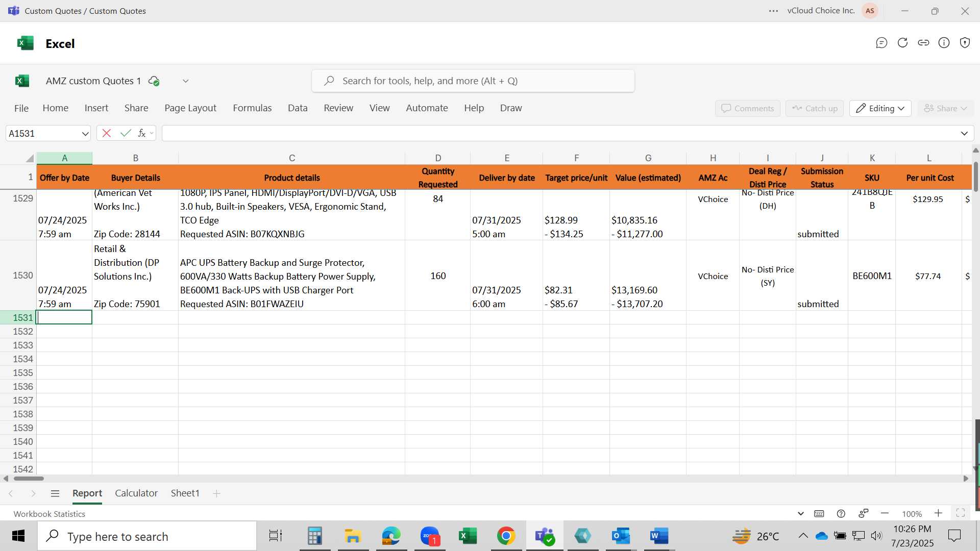Insert function with the fx icon

[x=141, y=133]
